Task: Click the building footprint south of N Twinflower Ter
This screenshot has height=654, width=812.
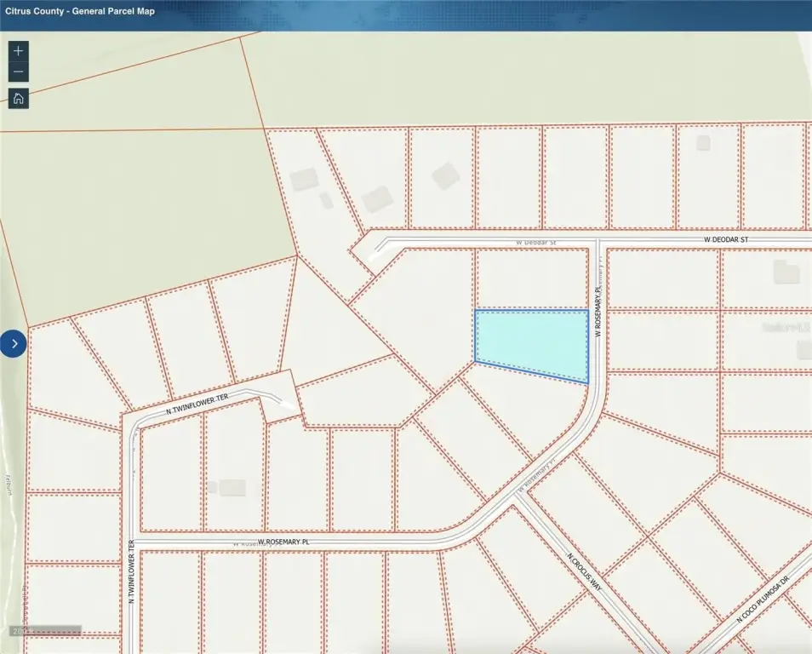Action: pyautogui.click(x=232, y=487)
